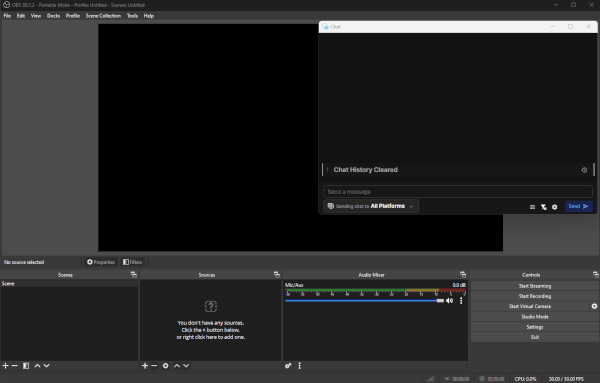Viewport: 600px width, 383px height.
Task: Click 'You don't have any sources' message
Action: click(x=210, y=330)
